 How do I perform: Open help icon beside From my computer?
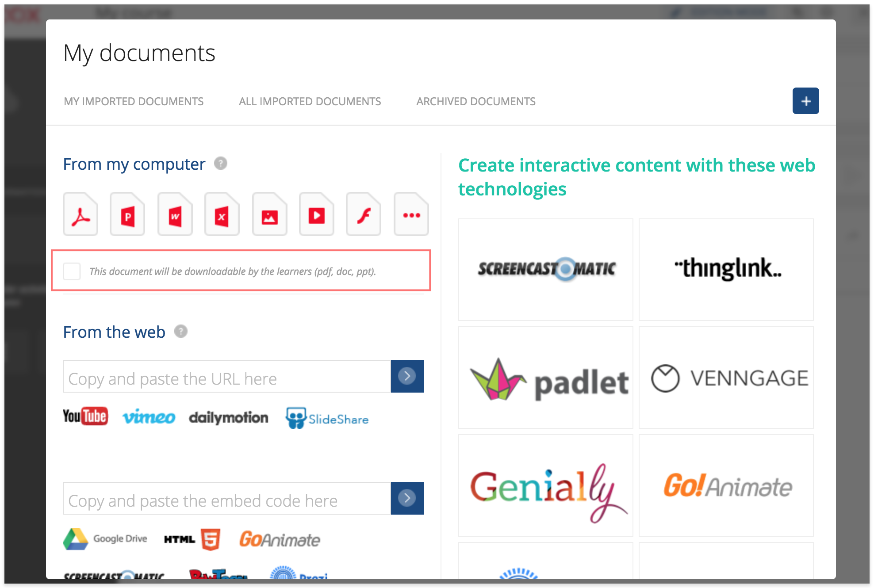(x=221, y=164)
